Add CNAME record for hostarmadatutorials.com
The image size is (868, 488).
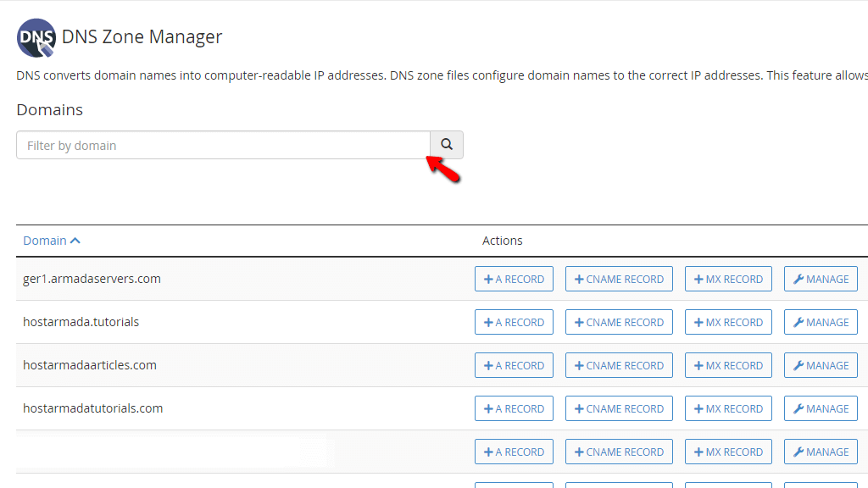click(619, 408)
